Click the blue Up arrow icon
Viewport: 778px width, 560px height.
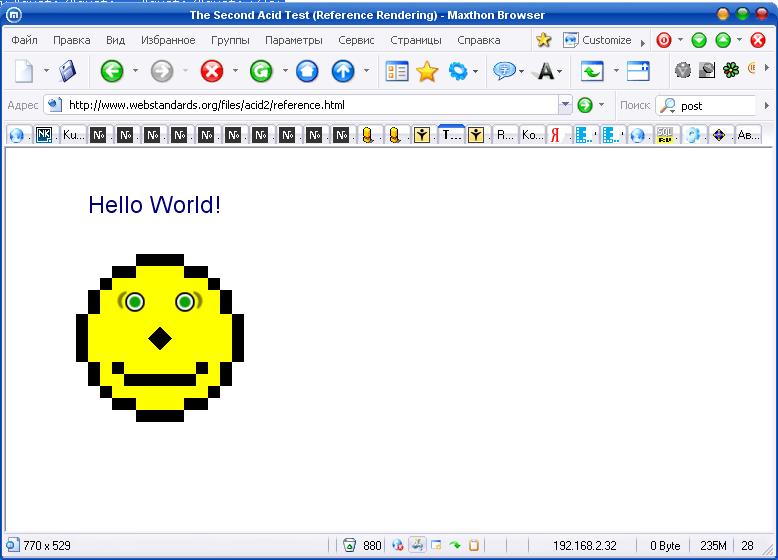coord(343,71)
